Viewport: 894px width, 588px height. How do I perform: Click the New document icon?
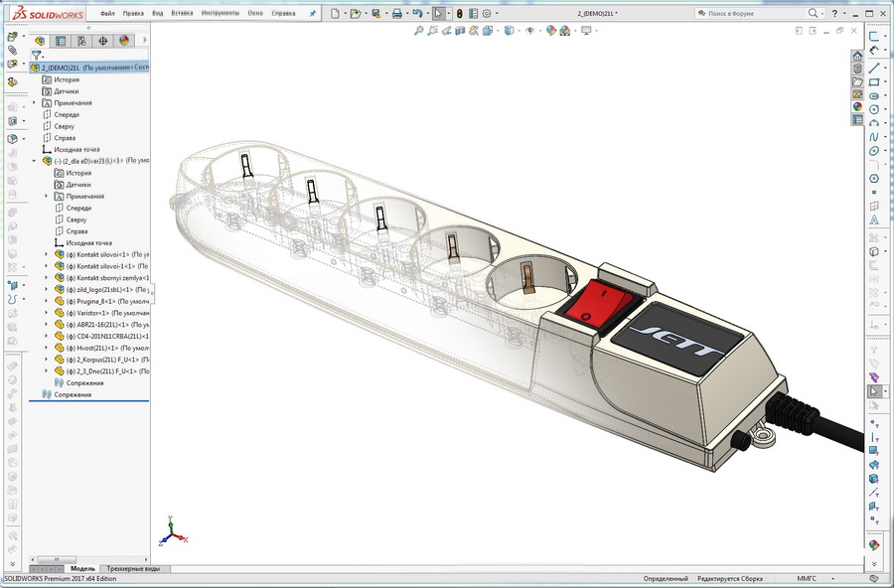click(x=336, y=13)
